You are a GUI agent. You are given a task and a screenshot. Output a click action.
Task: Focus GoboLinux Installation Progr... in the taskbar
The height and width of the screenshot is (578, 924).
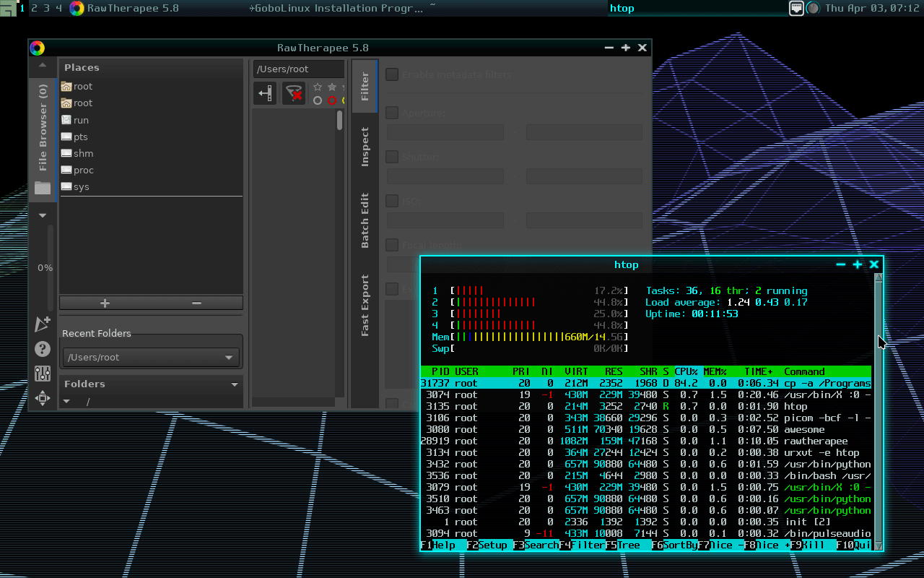click(x=338, y=8)
